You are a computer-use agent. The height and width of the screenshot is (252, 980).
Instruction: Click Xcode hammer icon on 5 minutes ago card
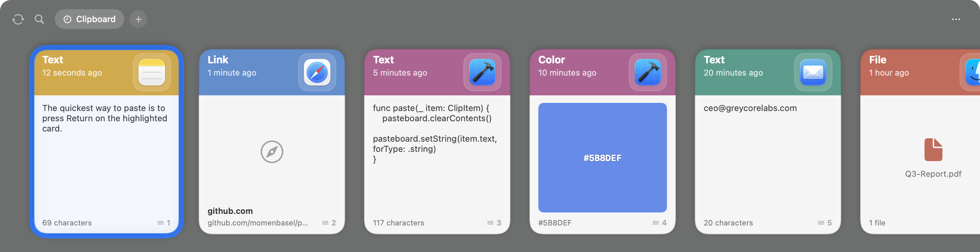482,72
